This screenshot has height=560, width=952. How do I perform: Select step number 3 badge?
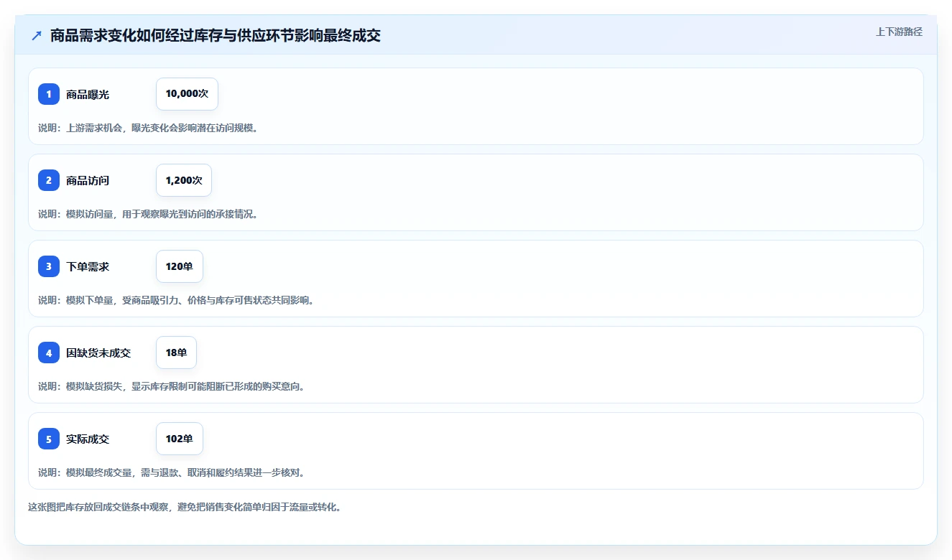click(49, 266)
